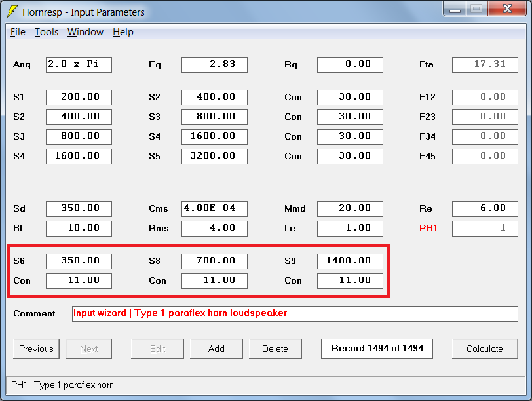The image size is (532, 401).
Task: Select the Le field showing 1.00
Action: pyautogui.click(x=350, y=229)
